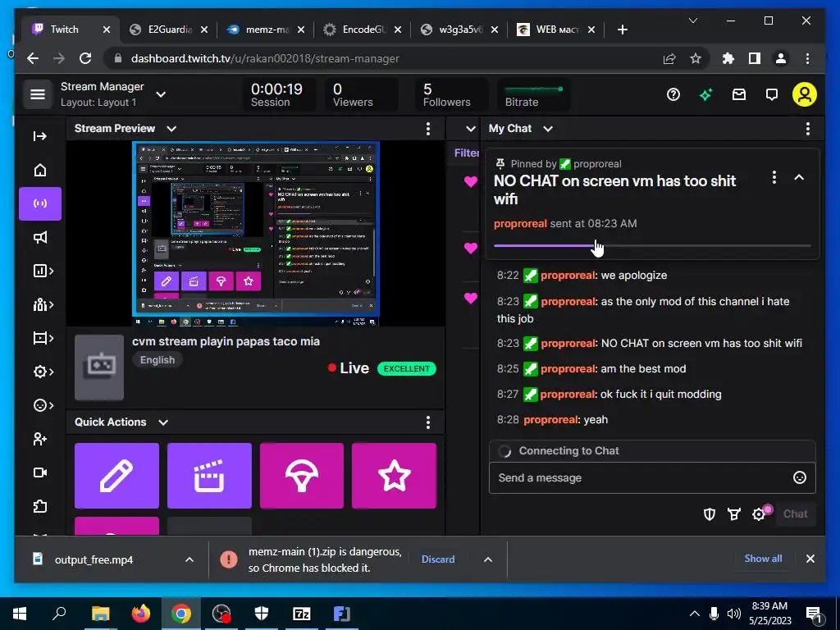Open Chrome extensions puzzle icon
The image size is (840, 630).
pyautogui.click(x=728, y=58)
